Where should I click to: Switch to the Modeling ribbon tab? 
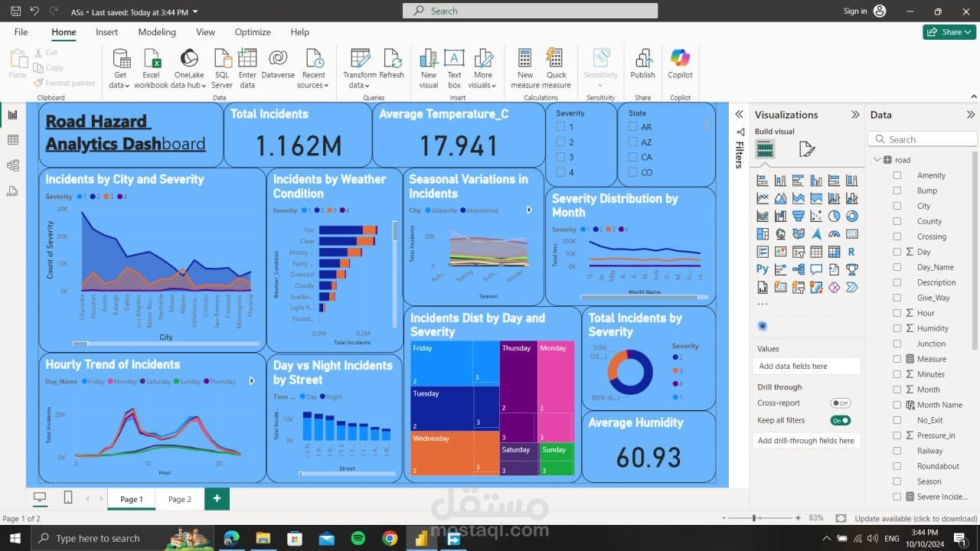[157, 32]
